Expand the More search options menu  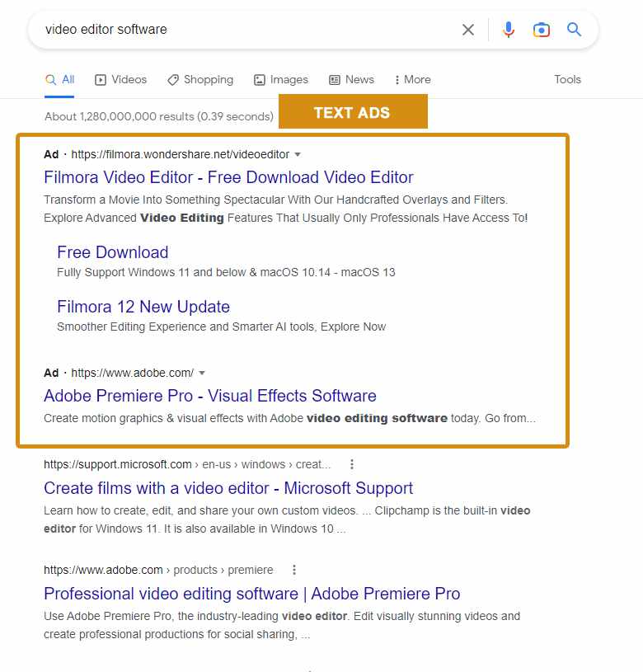[x=412, y=80]
